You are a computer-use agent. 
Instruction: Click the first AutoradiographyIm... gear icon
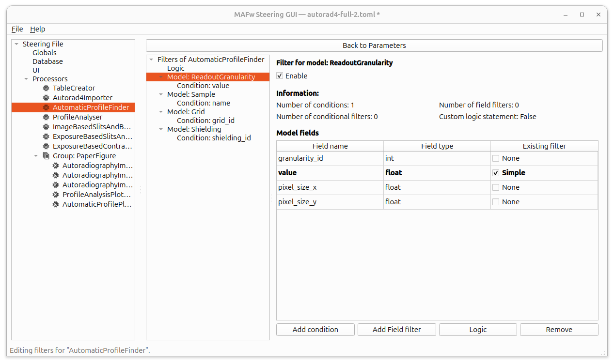point(55,166)
